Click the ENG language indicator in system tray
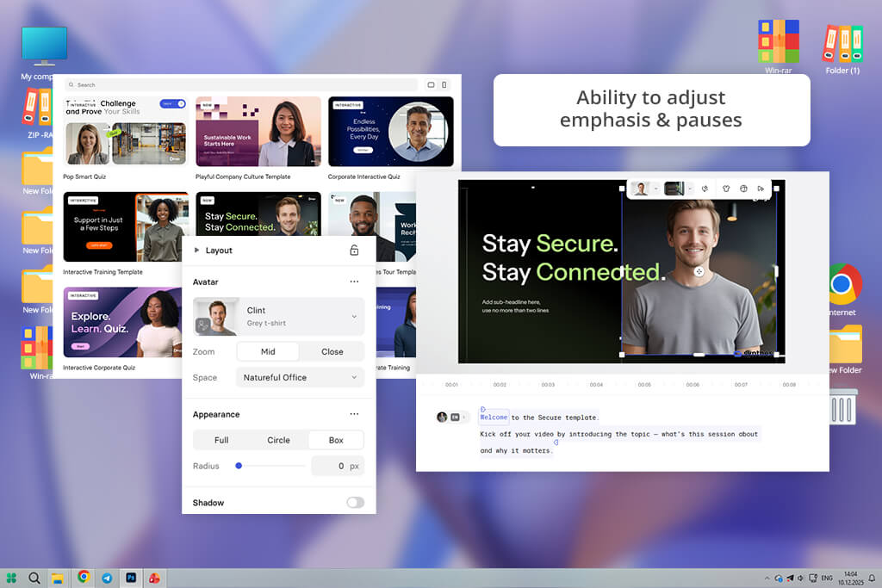 (826, 578)
